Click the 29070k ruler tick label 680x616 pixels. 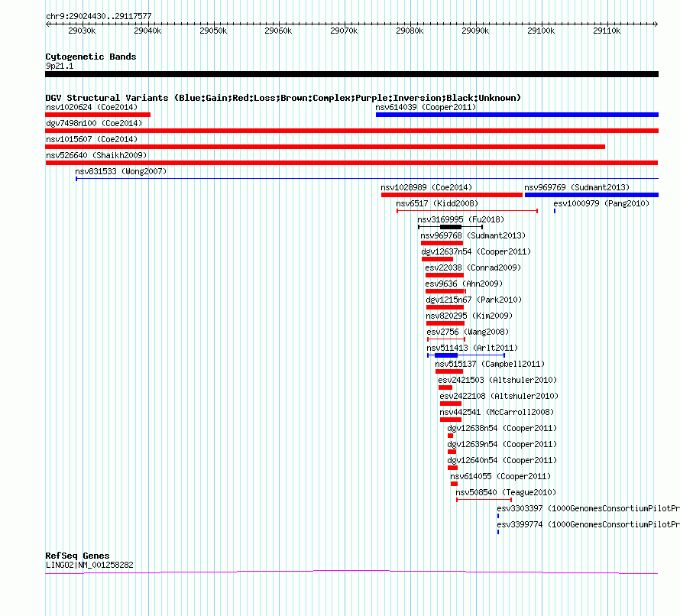coord(344,31)
